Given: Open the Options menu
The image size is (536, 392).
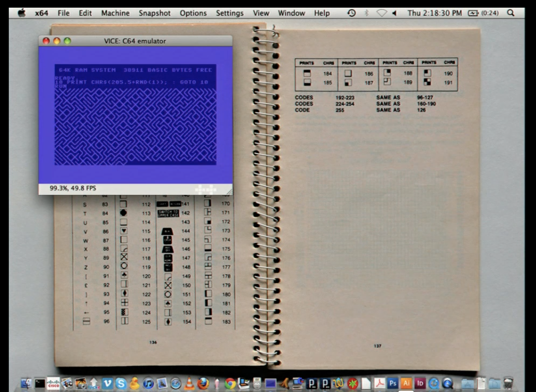Looking at the screenshot, I should (193, 13).
